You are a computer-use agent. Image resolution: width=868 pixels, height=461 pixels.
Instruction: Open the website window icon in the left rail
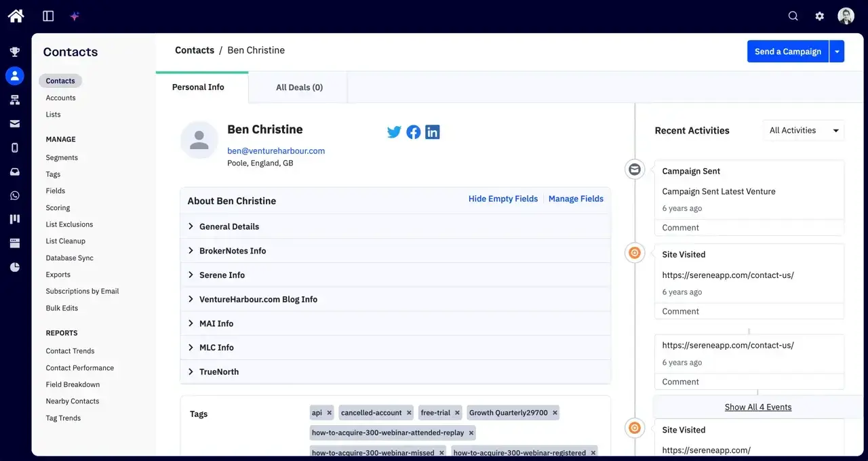tap(15, 243)
